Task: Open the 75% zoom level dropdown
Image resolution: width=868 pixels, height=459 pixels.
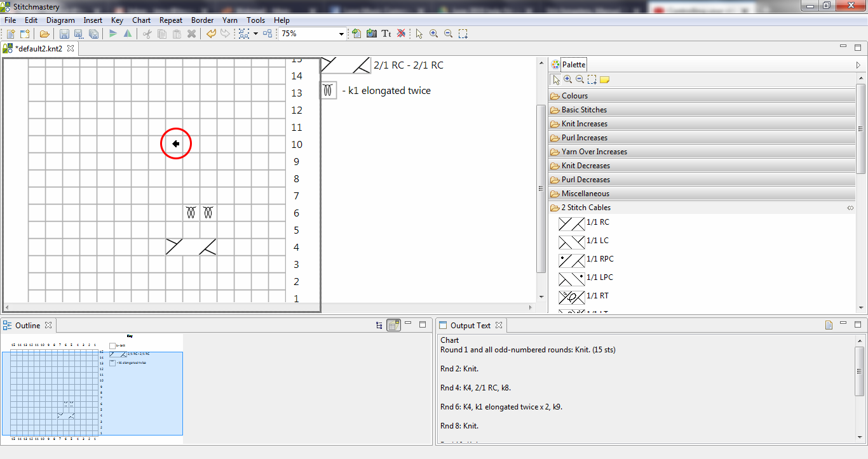Action: click(x=341, y=34)
